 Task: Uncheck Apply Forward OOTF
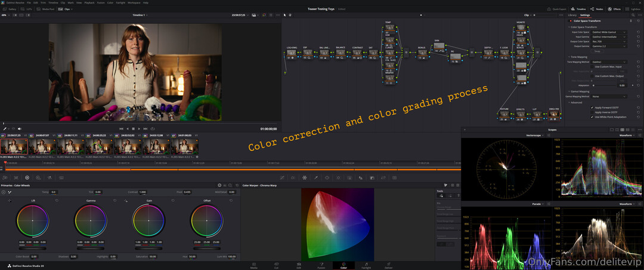point(592,108)
